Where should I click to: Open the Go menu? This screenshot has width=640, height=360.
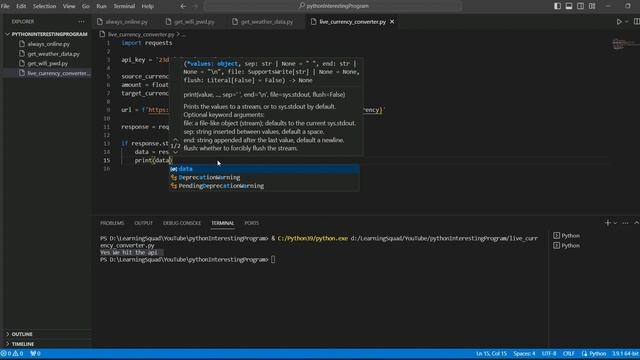pyautogui.click(x=85, y=6)
